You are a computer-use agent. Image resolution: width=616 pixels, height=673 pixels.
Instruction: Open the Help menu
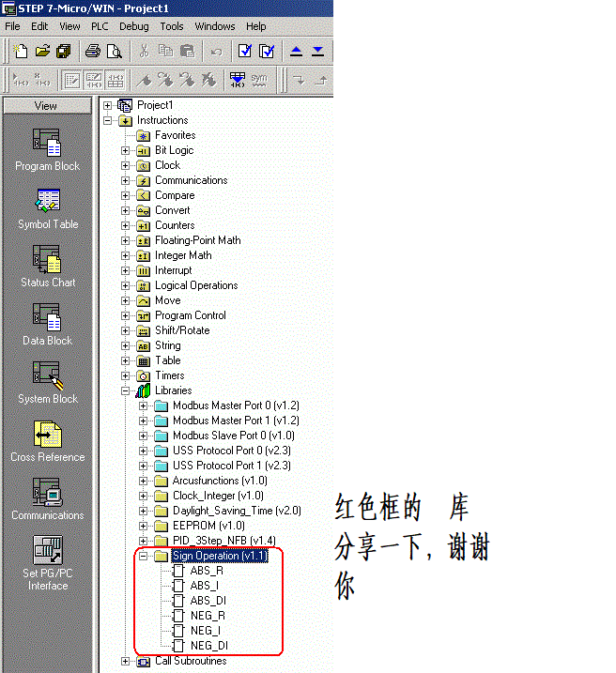(x=255, y=26)
